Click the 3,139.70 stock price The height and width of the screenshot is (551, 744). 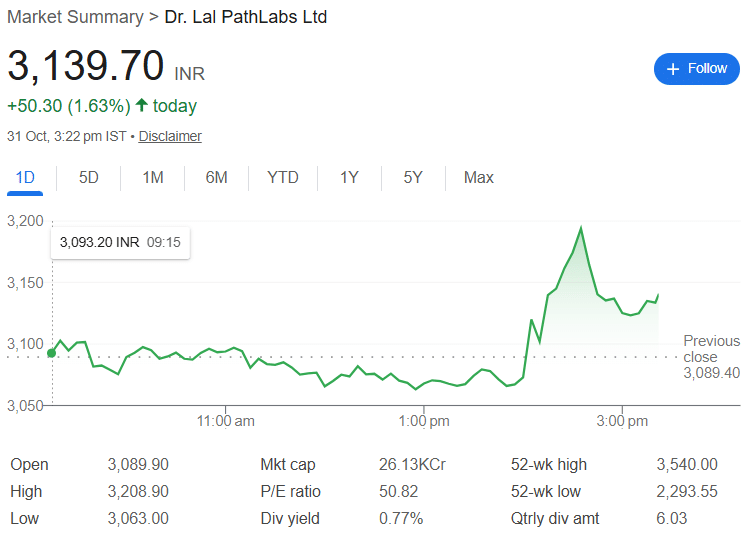pos(86,66)
